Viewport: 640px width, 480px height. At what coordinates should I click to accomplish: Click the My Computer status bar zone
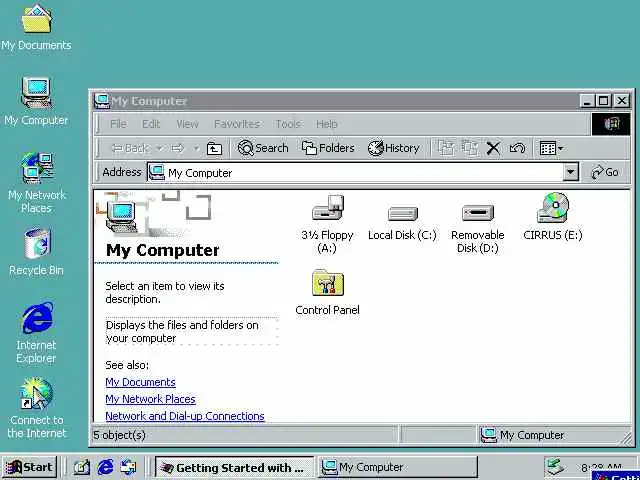tap(554, 435)
